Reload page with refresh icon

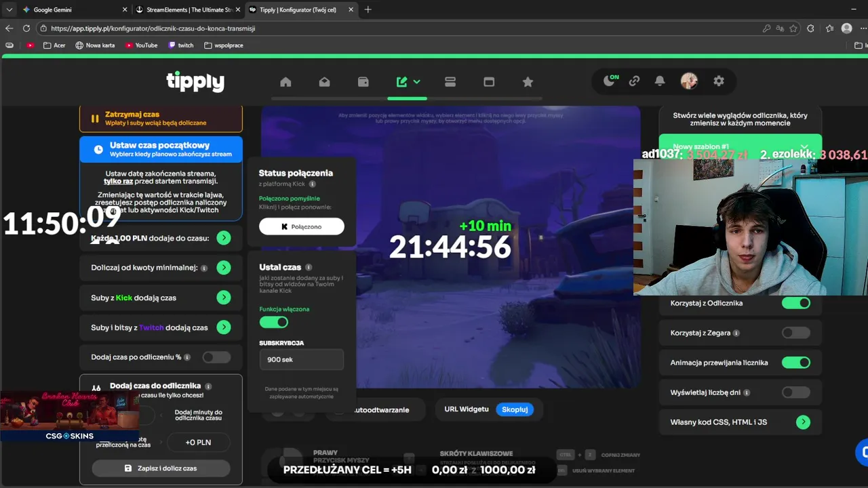click(26, 28)
